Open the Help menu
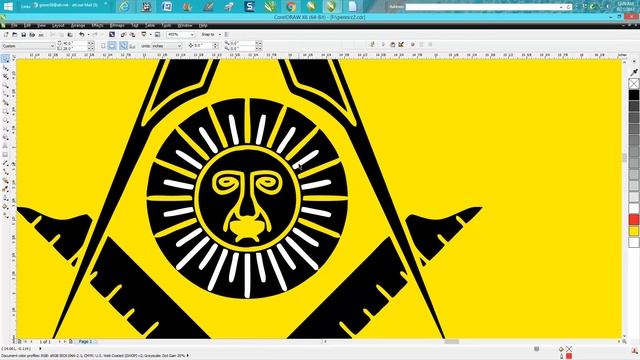This screenshot has width=640, height=360. [x=203, y=26]
